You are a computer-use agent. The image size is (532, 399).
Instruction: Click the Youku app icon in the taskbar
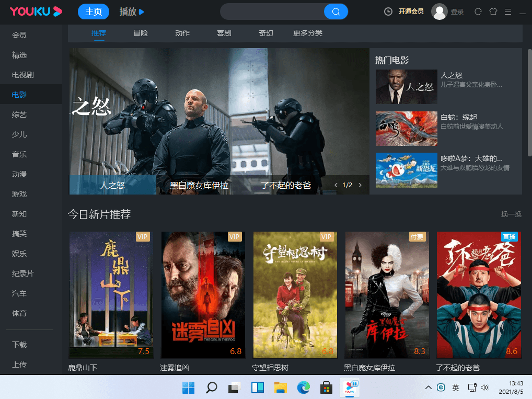pos(350,387)
